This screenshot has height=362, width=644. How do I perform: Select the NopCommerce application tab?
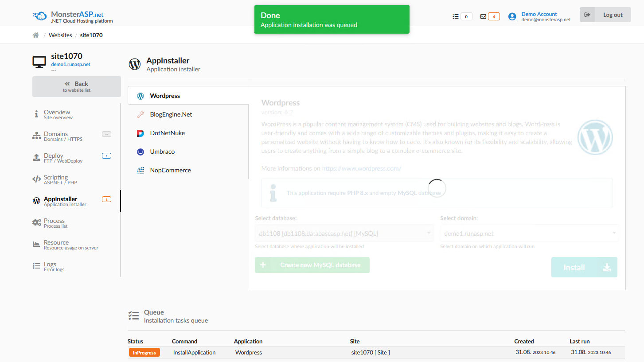click(x=188, y=170)
